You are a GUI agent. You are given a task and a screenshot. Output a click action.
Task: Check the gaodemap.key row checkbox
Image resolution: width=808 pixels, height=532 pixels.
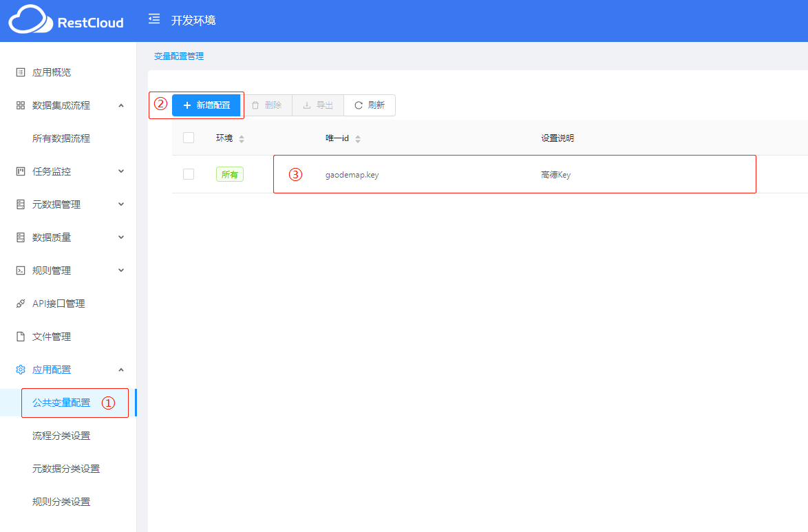coord(189,174)
